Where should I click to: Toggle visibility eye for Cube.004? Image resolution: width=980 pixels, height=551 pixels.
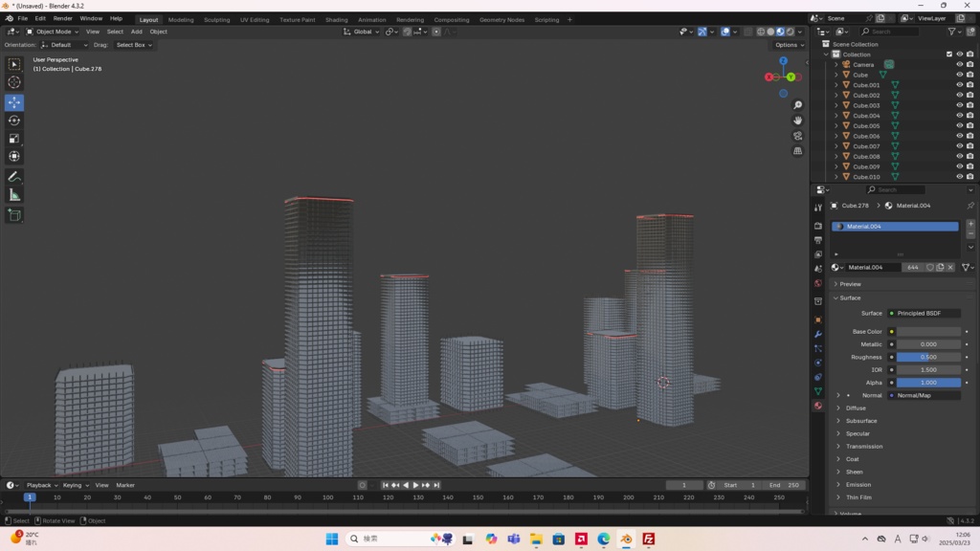point(959,116)
